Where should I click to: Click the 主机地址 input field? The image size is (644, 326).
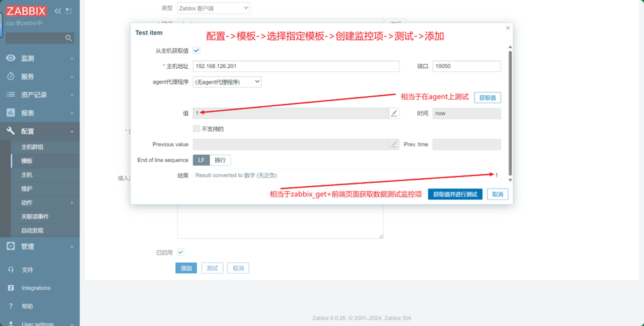[296, 66]
